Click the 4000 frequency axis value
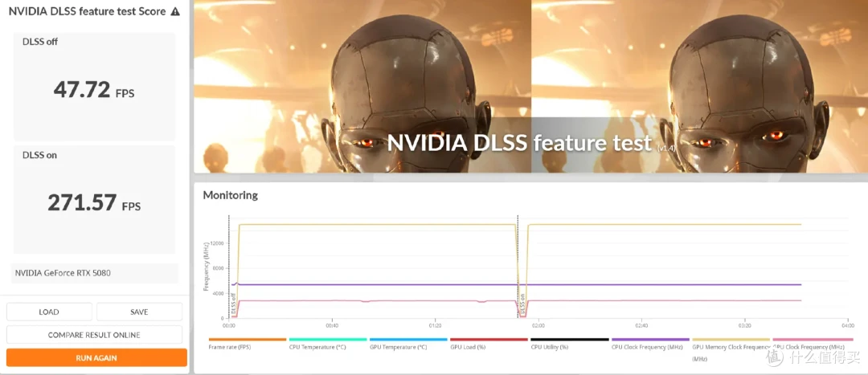 pos(218,294)
